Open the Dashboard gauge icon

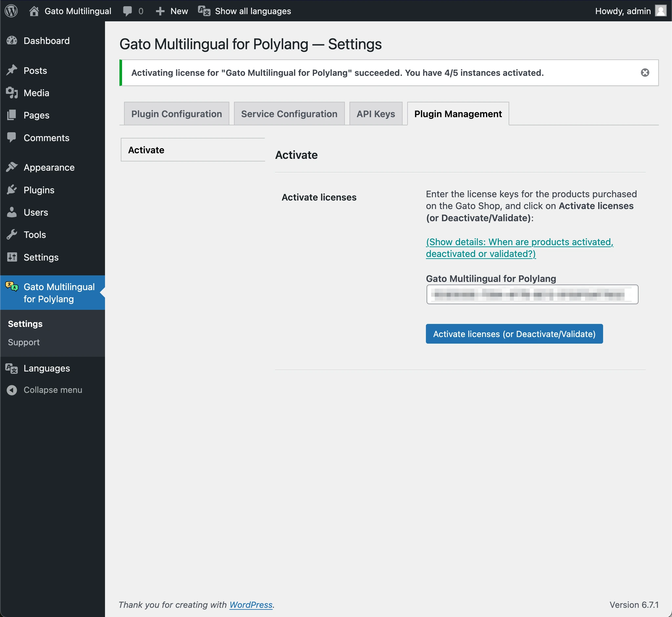tap(12, 41)
